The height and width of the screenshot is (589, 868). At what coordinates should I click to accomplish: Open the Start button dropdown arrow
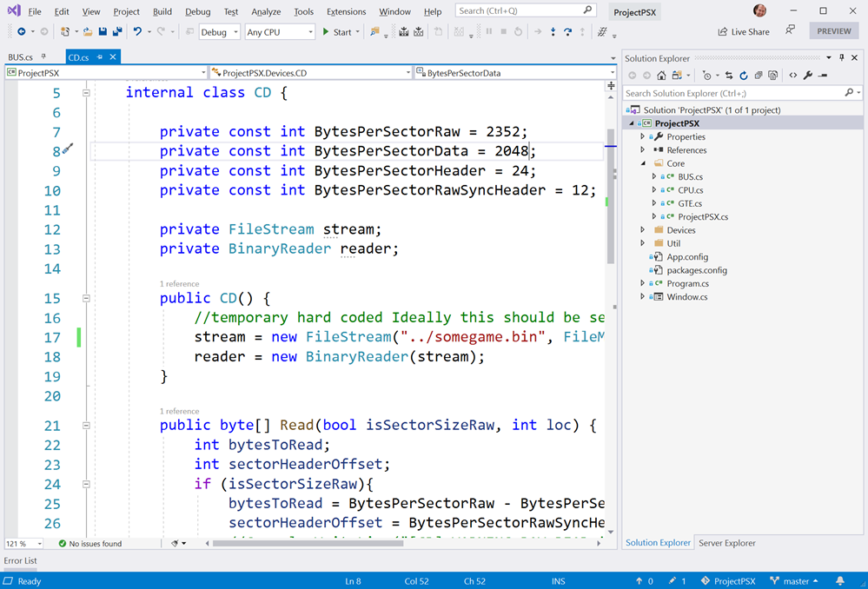click(x=358, y=32)
